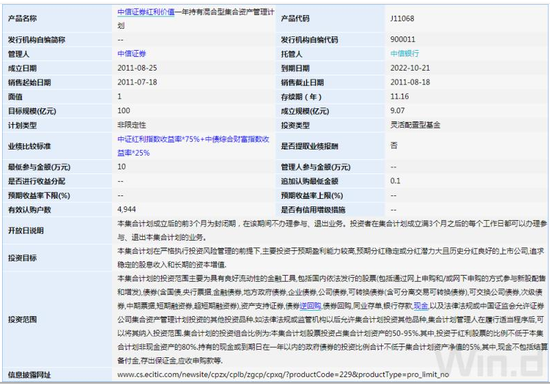Viewport: 550px width, 384px height.
Task: Click the 是否提取业绩报酬 label
Action: point(309,146)
